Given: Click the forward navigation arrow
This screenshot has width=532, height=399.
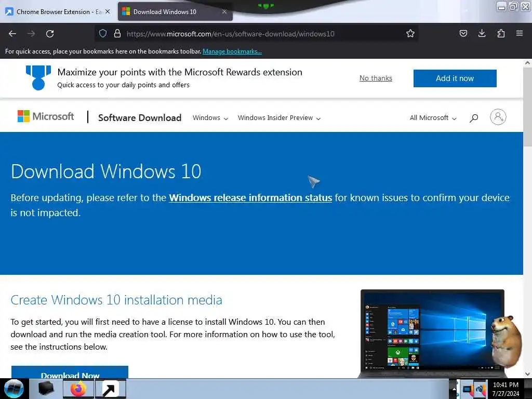Looking at the screenshot, I should (x=31, y=34).
